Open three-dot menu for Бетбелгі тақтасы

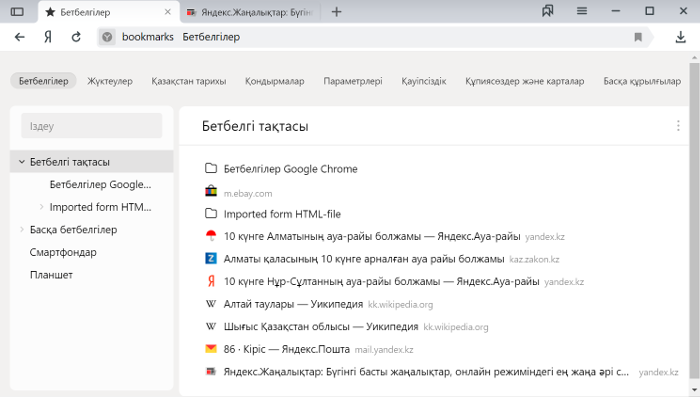click(678, 126)
